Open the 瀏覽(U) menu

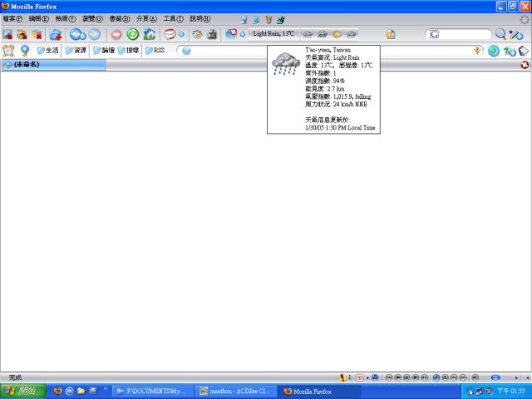point(92,19)
